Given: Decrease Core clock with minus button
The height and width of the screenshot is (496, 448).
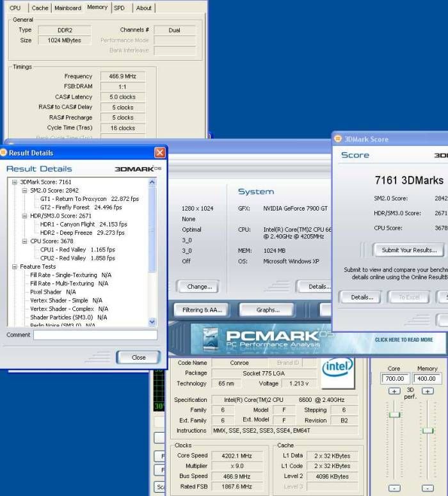Looking at the screenshot, I should [394, 488].
